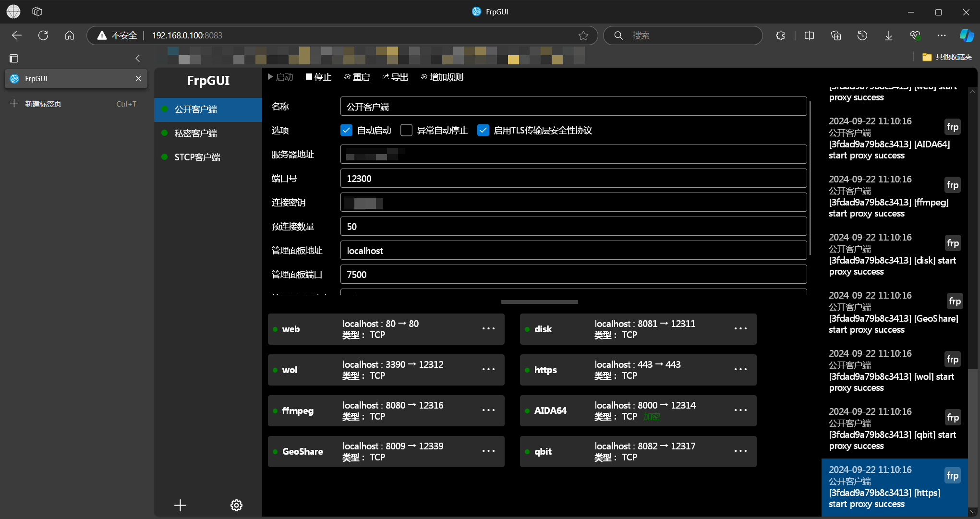Select the [AIDA64] start proxy success log
Image resolution: width=980 pixels, height=519 pixels.
coord(895,138)
